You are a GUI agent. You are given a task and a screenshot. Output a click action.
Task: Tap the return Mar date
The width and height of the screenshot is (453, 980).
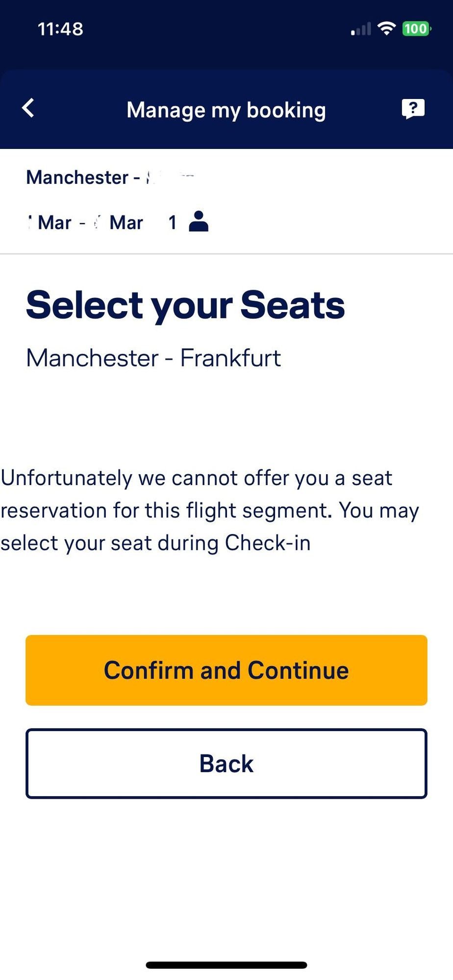click(x=119, y=222)
